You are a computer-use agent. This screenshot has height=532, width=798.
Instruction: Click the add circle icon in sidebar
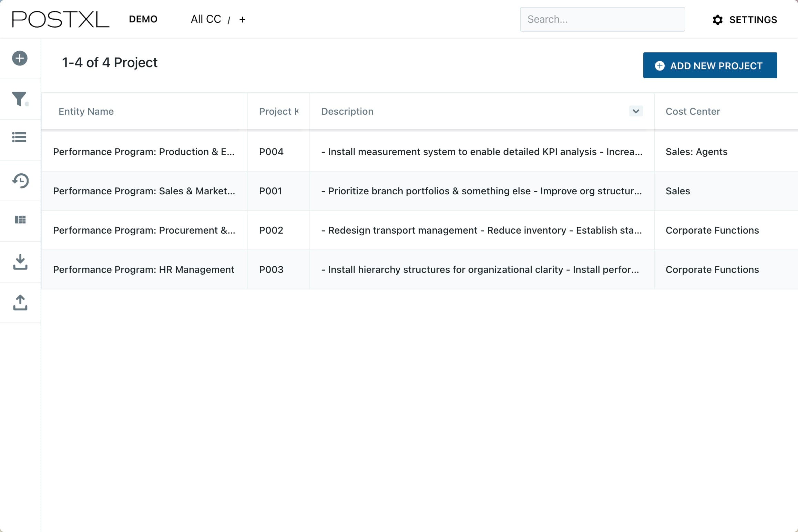[x=20, y=58]
